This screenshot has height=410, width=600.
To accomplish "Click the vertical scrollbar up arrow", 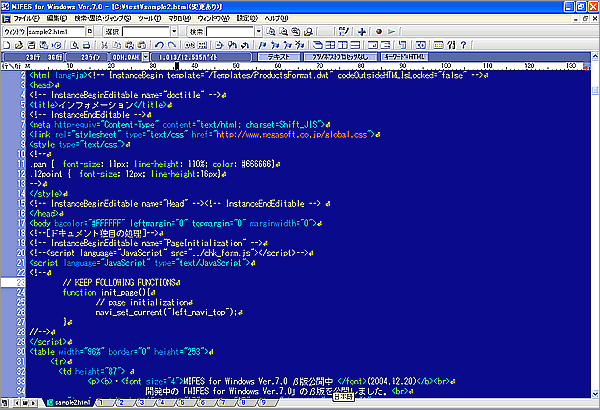I will [595, 57].
